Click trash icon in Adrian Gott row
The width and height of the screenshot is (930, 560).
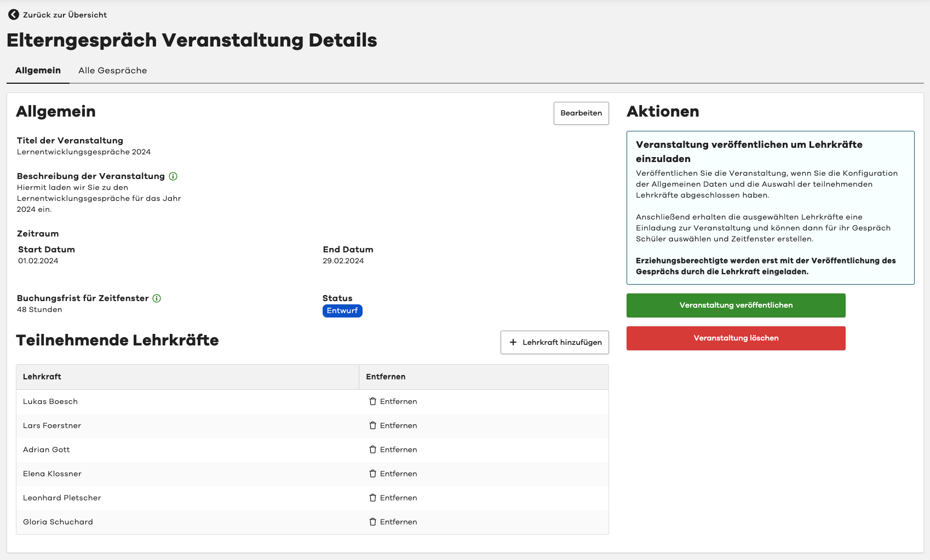(372, 450)
